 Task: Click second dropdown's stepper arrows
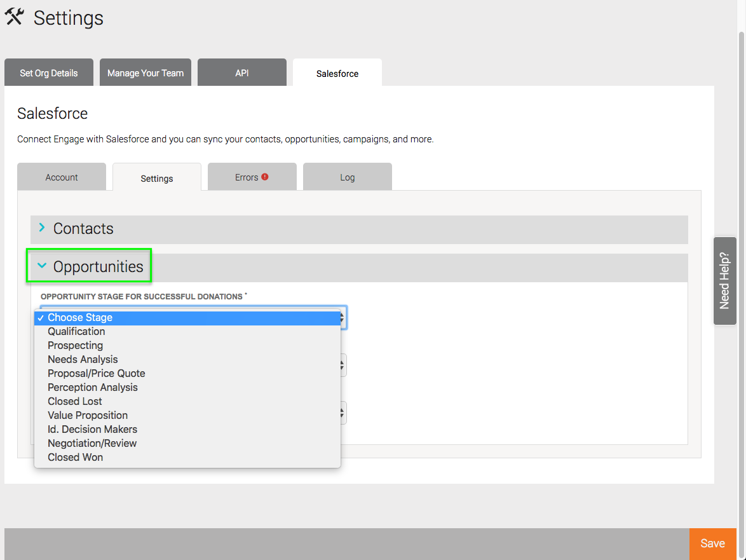[x=342, y=365]
